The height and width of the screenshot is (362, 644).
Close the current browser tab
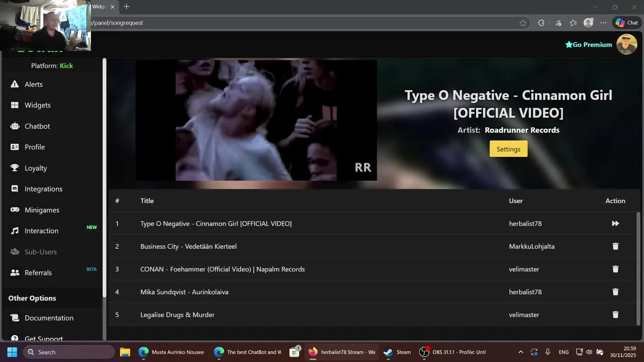click(x=113, y=7)
